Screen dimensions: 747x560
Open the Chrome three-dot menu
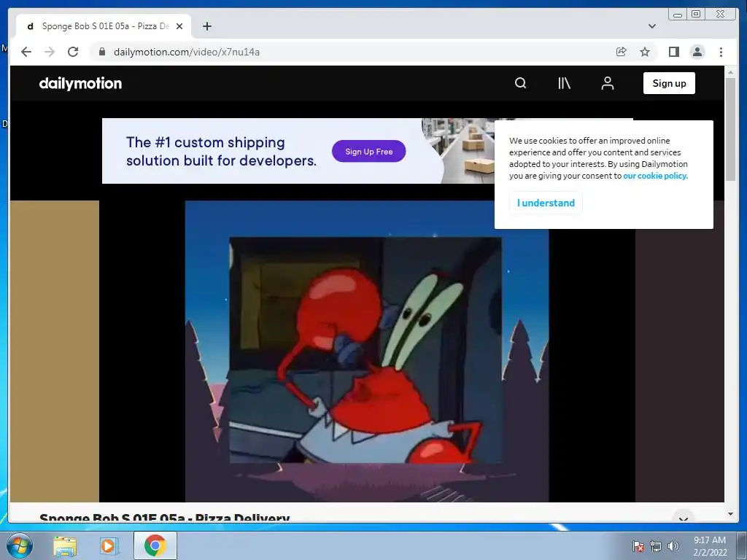(721, 52)
